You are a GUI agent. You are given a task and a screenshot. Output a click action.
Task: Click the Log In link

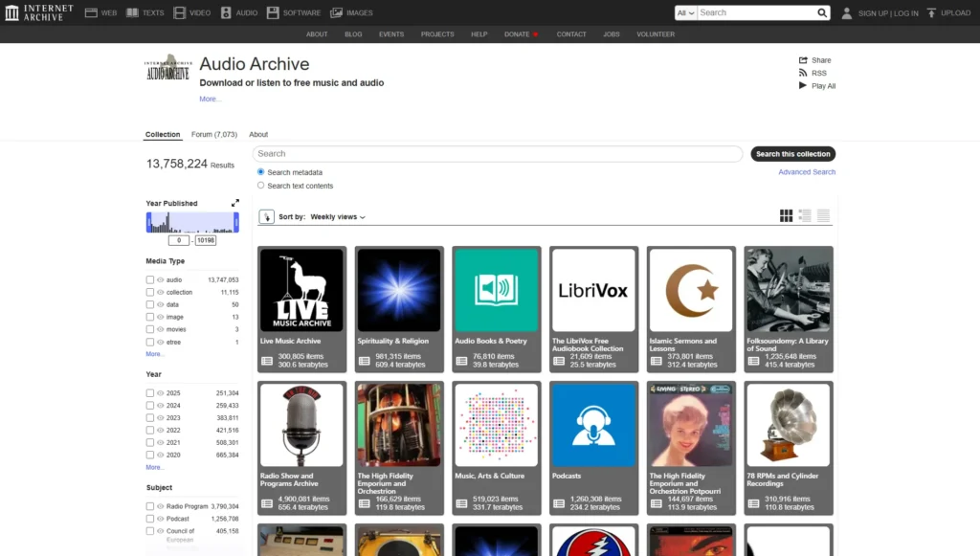tap(906, 13)
